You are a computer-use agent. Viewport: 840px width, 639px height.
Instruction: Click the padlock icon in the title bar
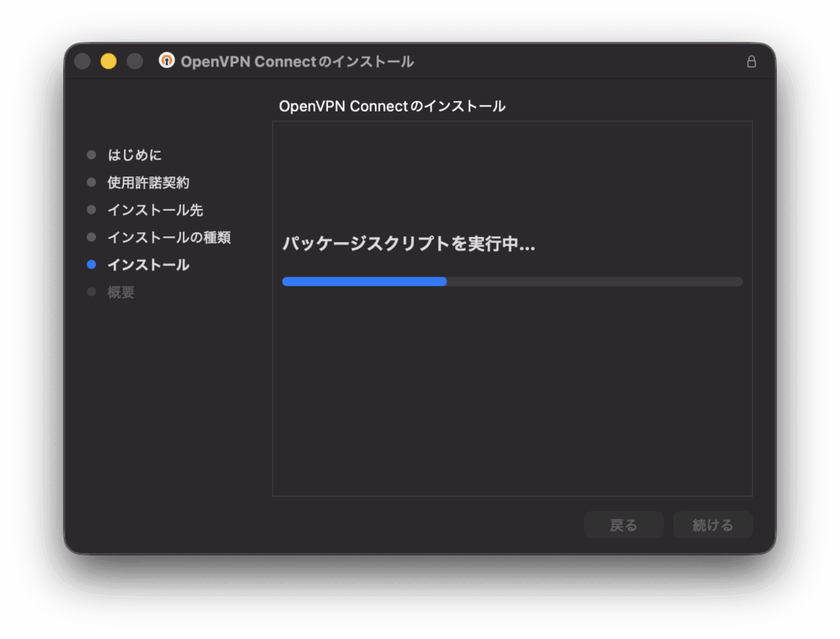coord(751,62)
